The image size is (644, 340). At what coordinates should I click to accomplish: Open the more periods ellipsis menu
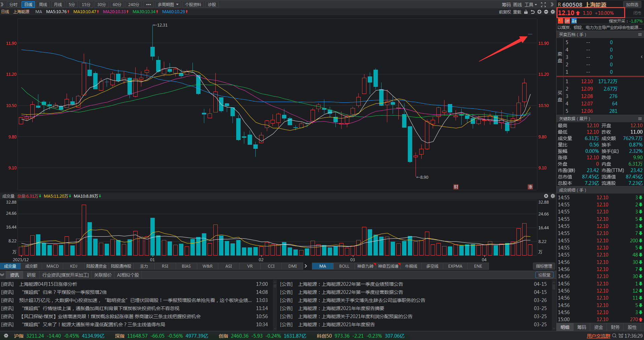(x=148, y=4)
